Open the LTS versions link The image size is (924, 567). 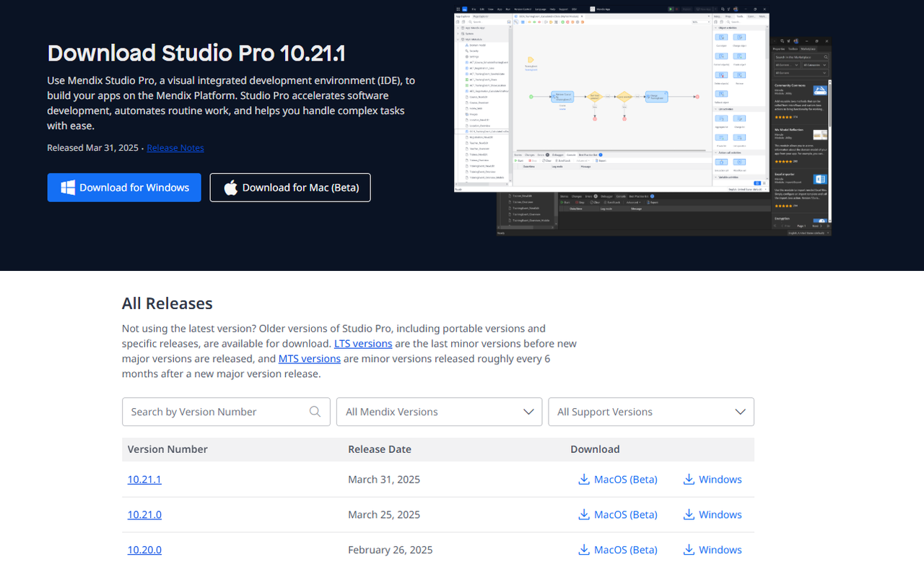363,343
